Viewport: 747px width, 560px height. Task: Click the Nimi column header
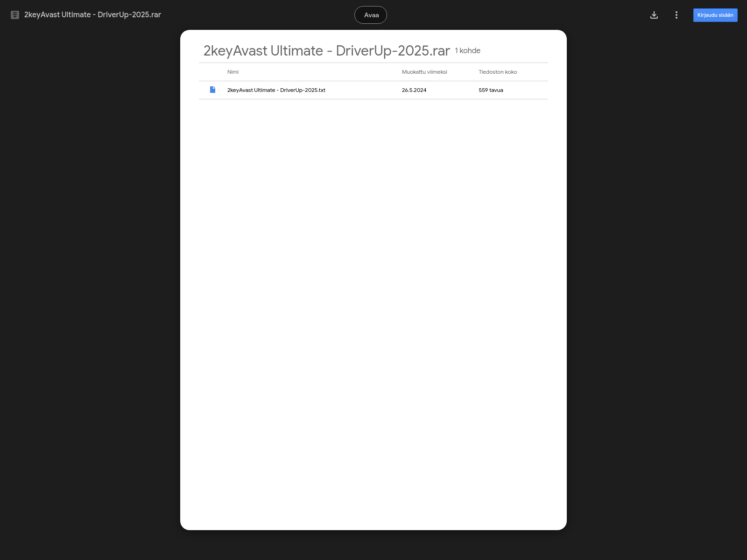233,72
